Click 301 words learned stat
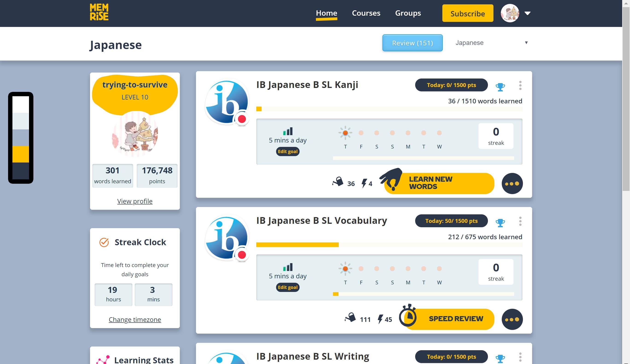The width and height of the screenshot is (630, 364). coord(113,175)
